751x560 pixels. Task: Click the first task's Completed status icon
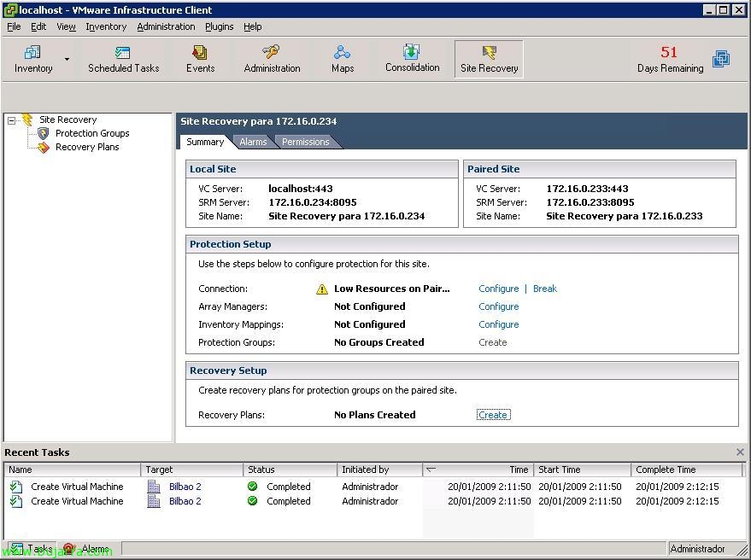click(252, 487)
